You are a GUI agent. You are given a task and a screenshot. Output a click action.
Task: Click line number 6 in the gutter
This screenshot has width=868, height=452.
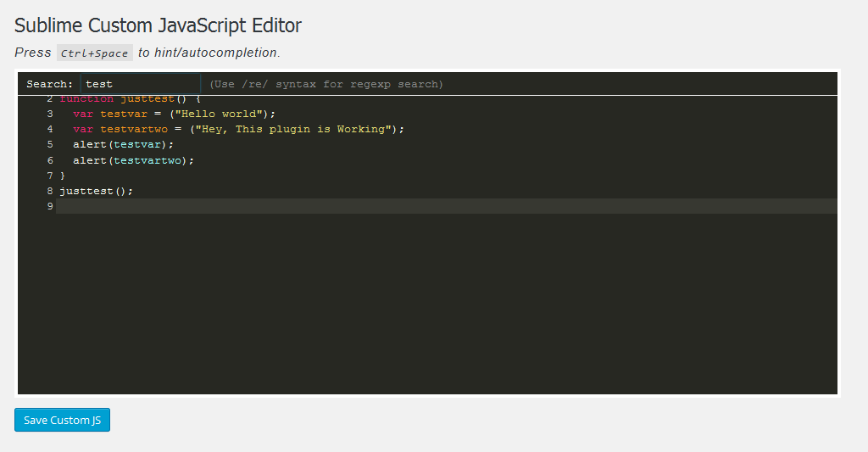click(x=50, y=160)
